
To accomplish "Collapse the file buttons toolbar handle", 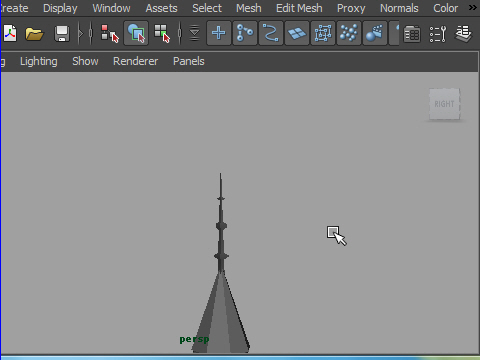I will [x=80, y=33].
